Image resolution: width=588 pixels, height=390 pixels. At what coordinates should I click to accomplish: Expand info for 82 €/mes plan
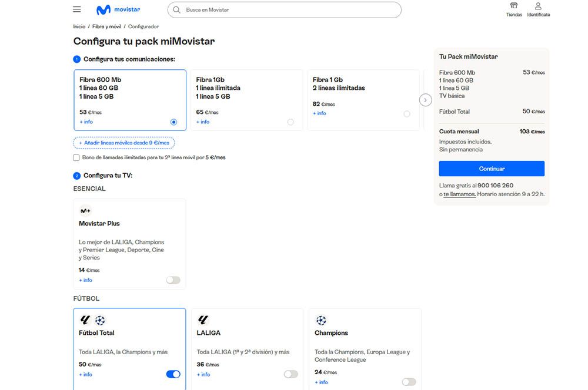319,113
